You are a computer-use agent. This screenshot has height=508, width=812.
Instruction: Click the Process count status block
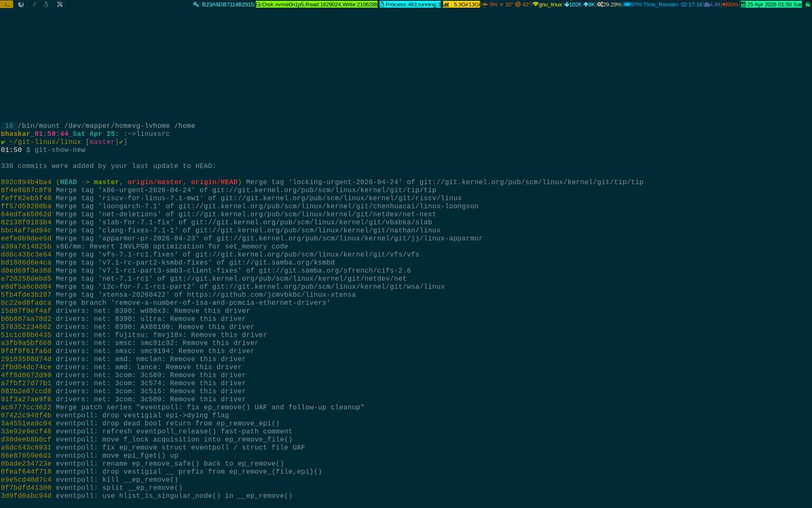click(x=410, y=4)
